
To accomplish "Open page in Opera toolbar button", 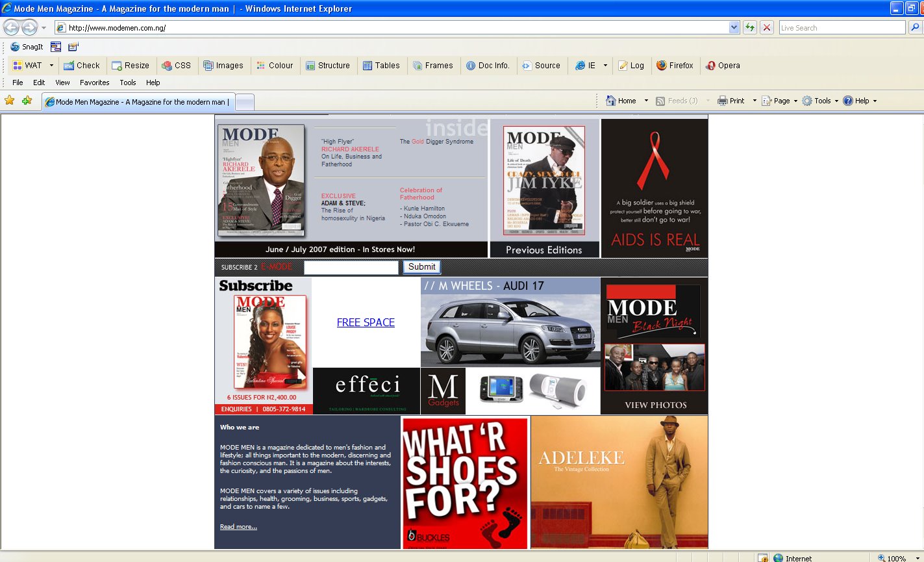I will (x=723, y=66).
